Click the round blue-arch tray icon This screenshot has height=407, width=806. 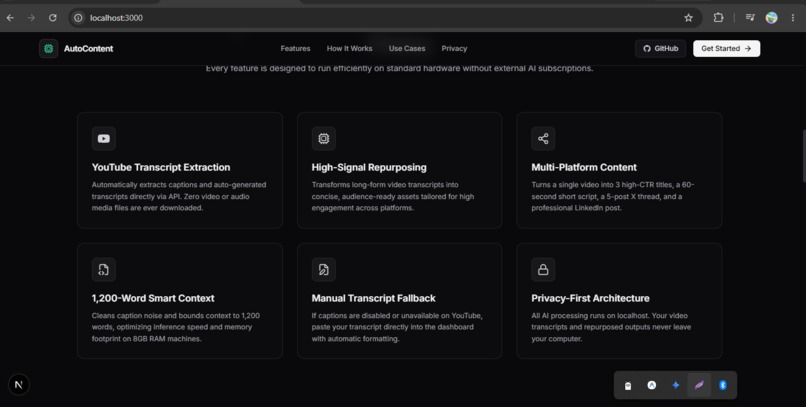652,385
